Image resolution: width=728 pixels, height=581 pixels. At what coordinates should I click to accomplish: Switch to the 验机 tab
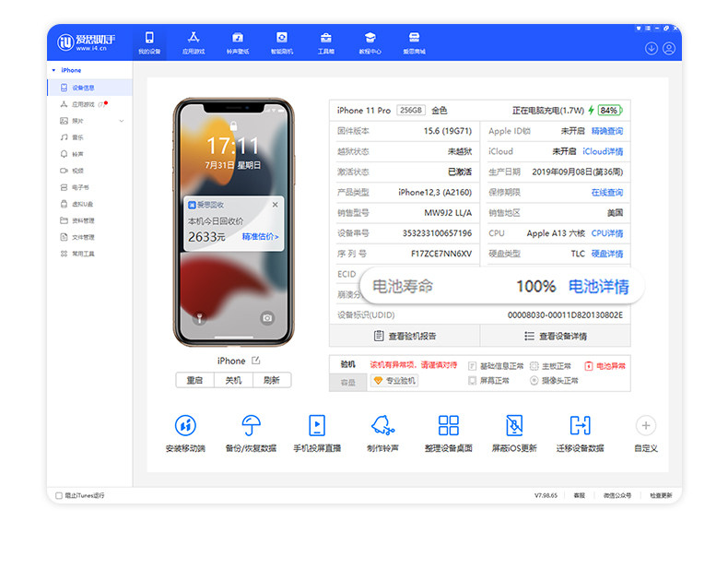click(x=347, y=364)
